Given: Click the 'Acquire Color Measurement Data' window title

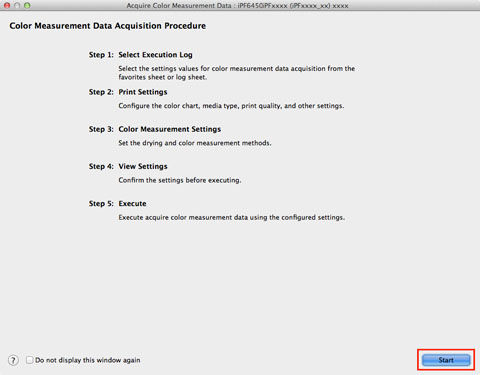Looking at the screenshot, I should (x=237, y=6).
